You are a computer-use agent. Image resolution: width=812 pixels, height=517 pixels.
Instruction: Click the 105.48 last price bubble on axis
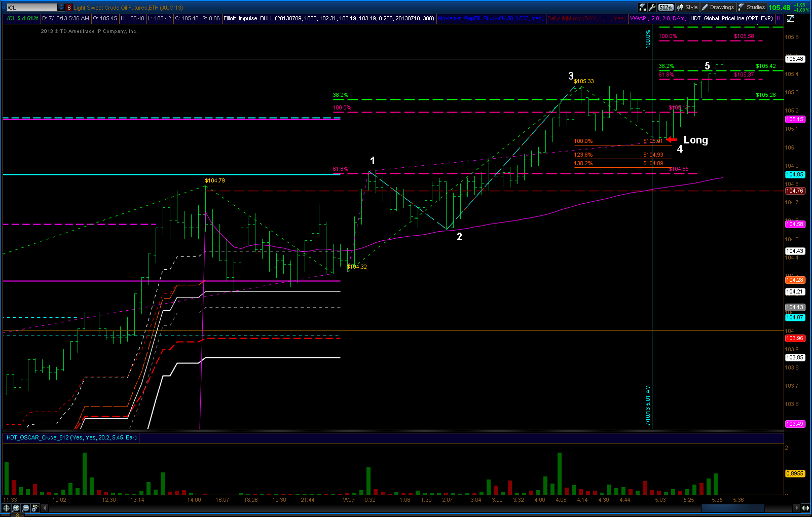795,59
